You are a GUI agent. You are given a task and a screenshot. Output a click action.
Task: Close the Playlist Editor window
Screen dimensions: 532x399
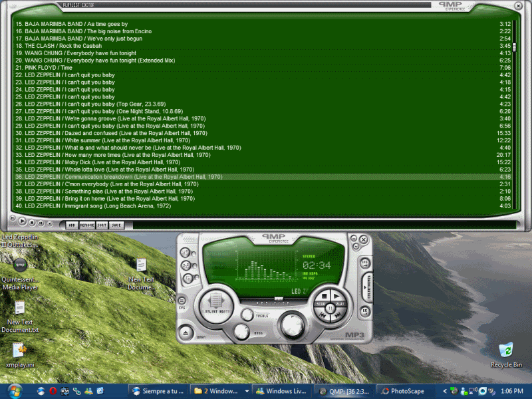518,6
